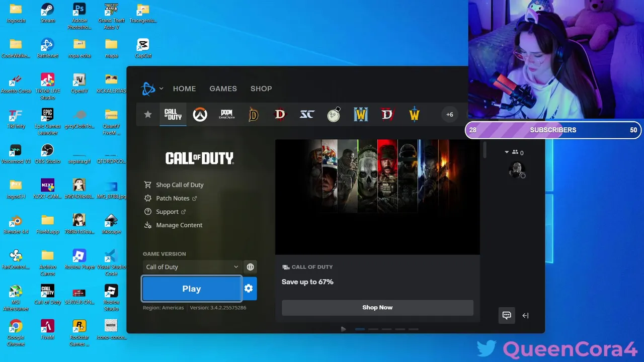Click the Roblox Player shortcut

[x=79, y=259]
